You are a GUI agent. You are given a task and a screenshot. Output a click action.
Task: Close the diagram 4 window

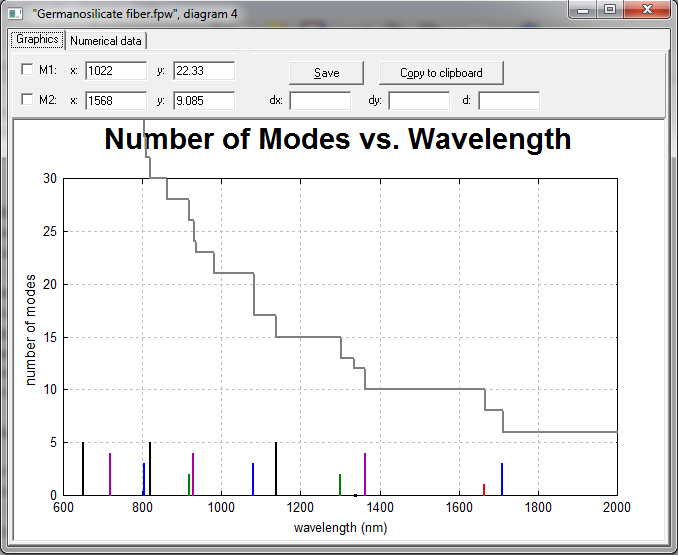[x=647, y=10]
